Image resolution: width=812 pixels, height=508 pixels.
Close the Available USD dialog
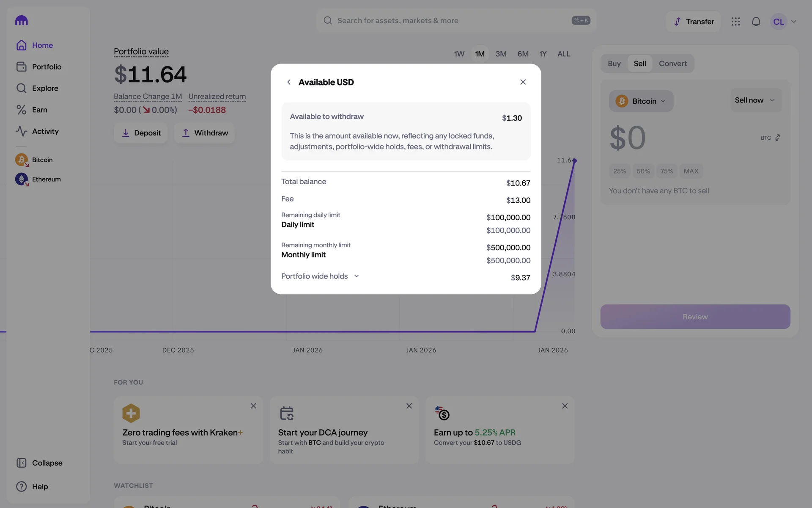[x=523, y=82]
